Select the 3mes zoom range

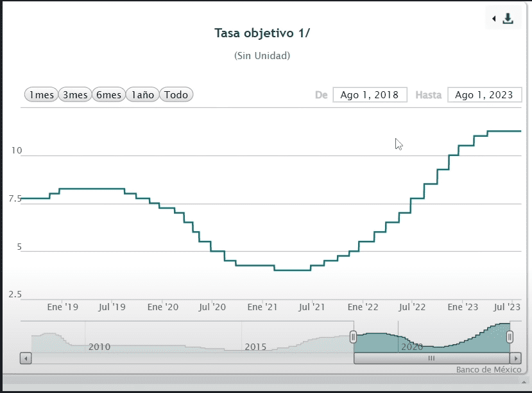click(74, 95)
